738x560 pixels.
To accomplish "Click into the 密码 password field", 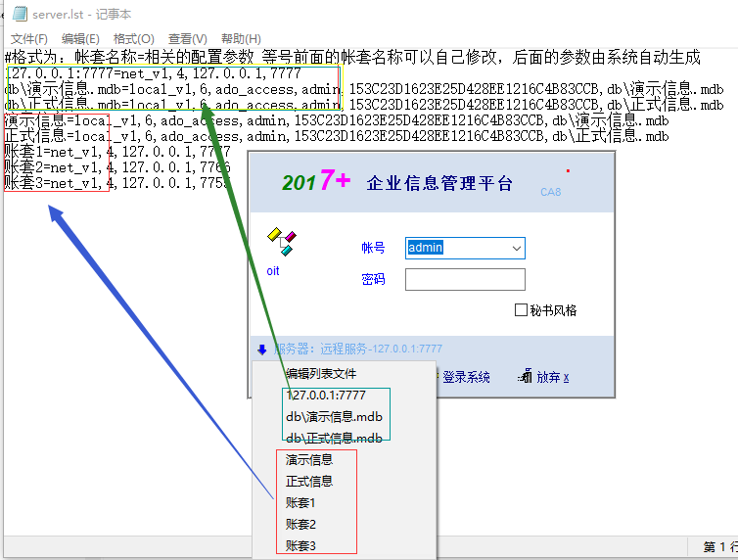I will click(465, 280).
